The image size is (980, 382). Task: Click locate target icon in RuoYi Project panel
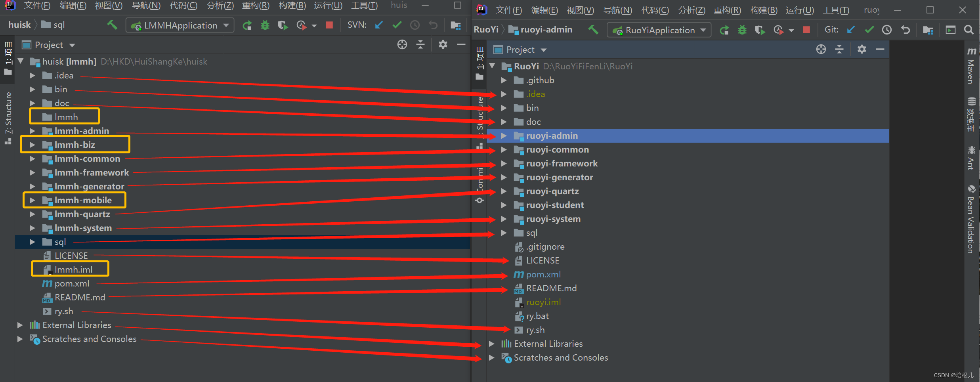821,50
